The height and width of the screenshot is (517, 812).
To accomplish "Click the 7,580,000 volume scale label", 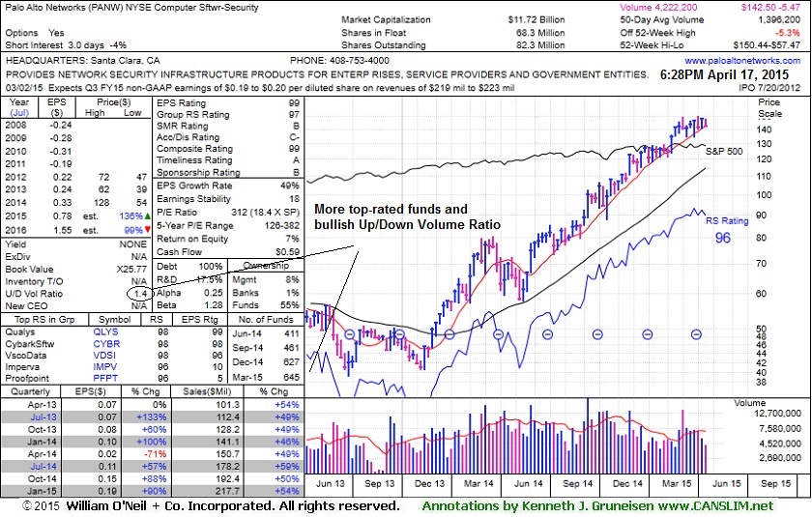I will (x=780, y=428).
